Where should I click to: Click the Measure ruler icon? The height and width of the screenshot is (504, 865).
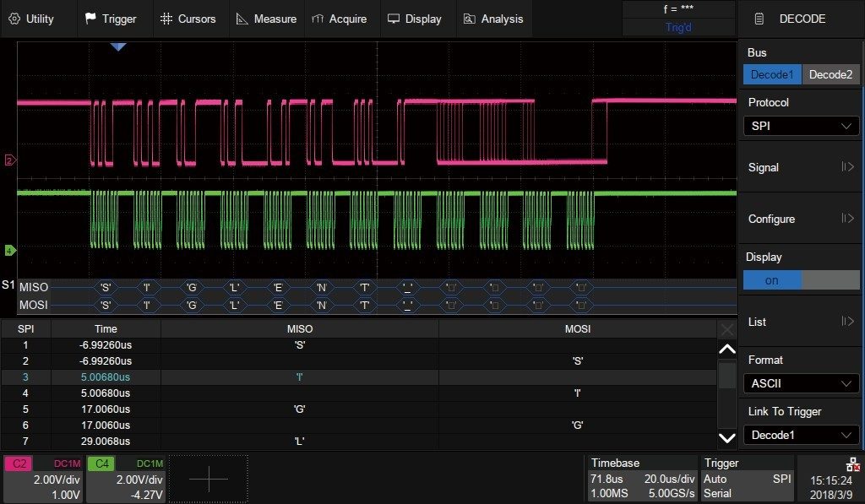[242, 19]
